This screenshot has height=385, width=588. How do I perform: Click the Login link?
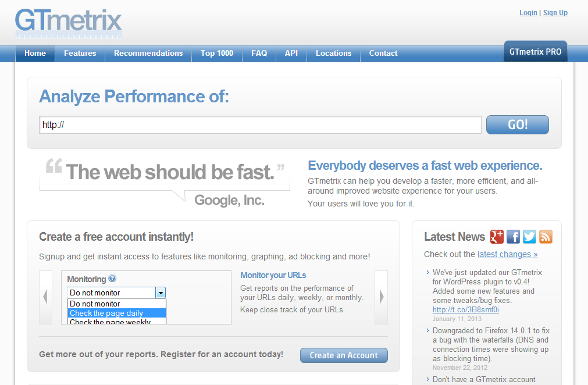[528, 13]
